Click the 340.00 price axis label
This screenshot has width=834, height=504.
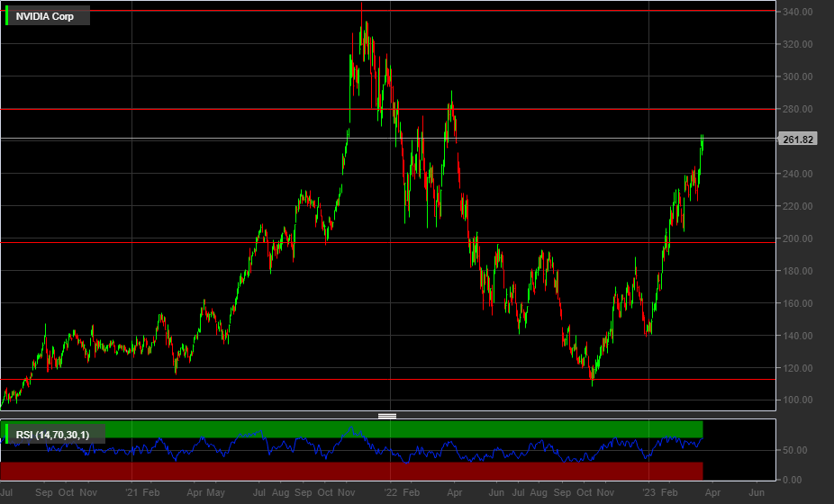click(x=797, y=12)
